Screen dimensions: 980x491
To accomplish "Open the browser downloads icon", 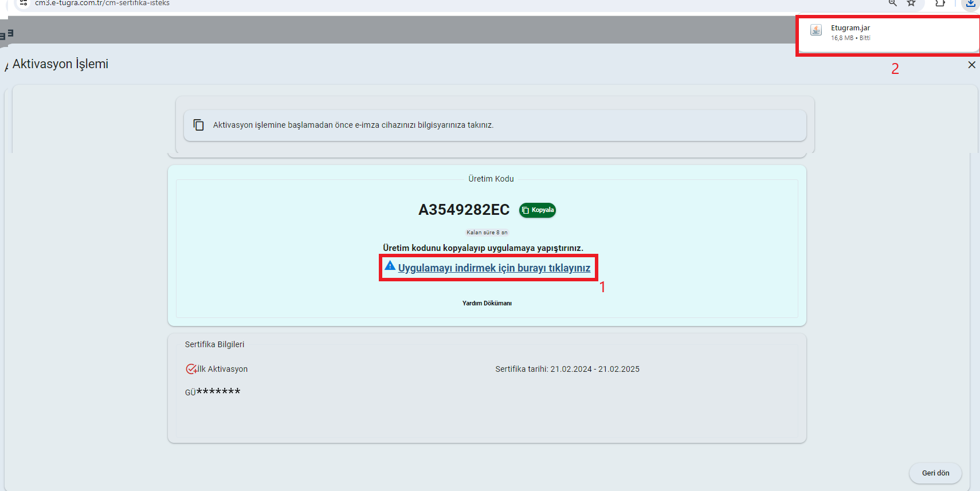I will 970,3.
